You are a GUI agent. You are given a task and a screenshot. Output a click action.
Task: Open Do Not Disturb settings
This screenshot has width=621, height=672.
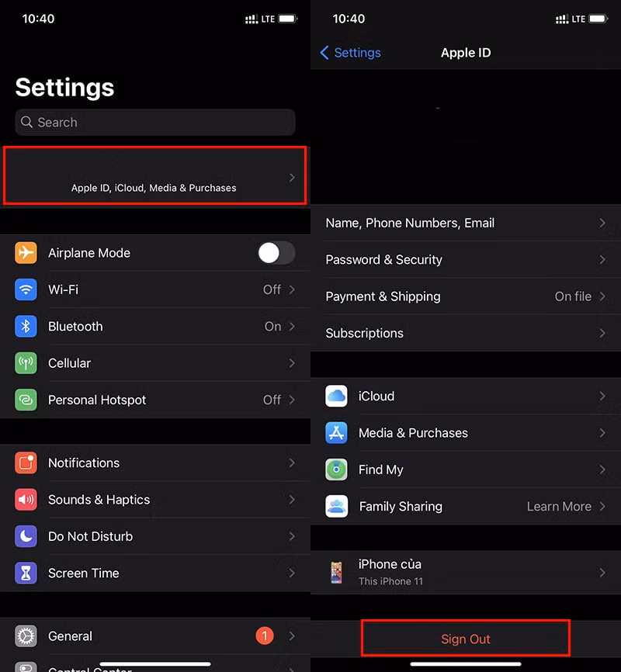coord(155,536)
